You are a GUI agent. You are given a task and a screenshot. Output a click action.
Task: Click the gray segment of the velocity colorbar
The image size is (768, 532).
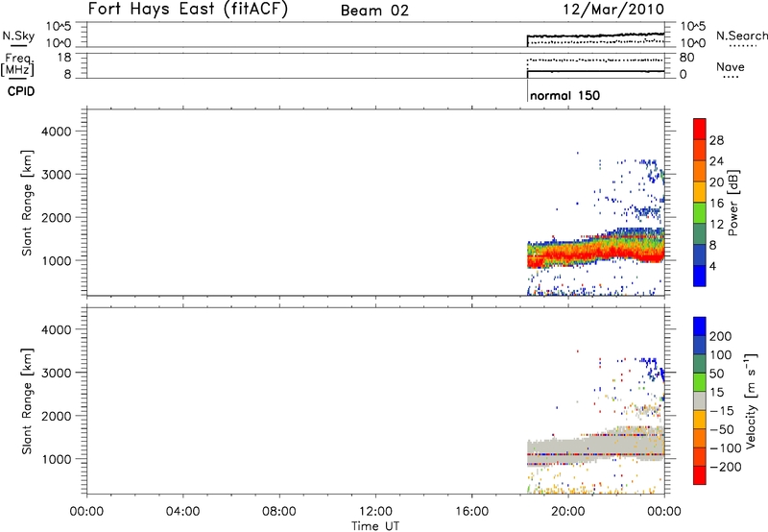700,400
